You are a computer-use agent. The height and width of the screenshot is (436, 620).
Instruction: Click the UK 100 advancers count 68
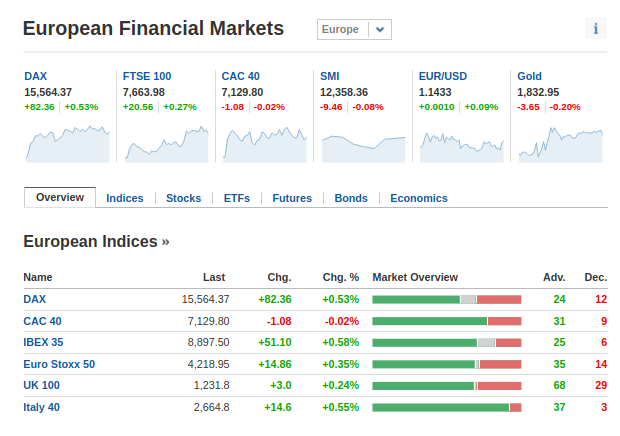pyautogui.click(x=559, y=385)
